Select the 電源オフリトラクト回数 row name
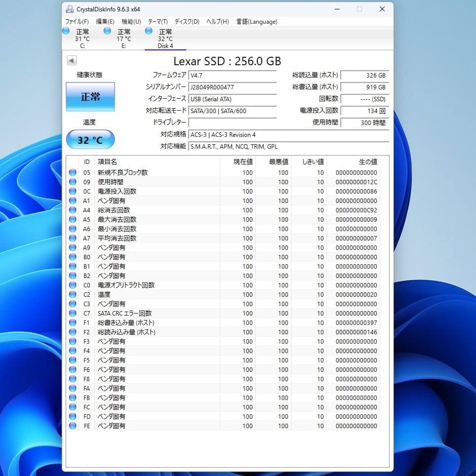This screenshot has width=476, height=476. pyautogui.click(x=126, y=285)
